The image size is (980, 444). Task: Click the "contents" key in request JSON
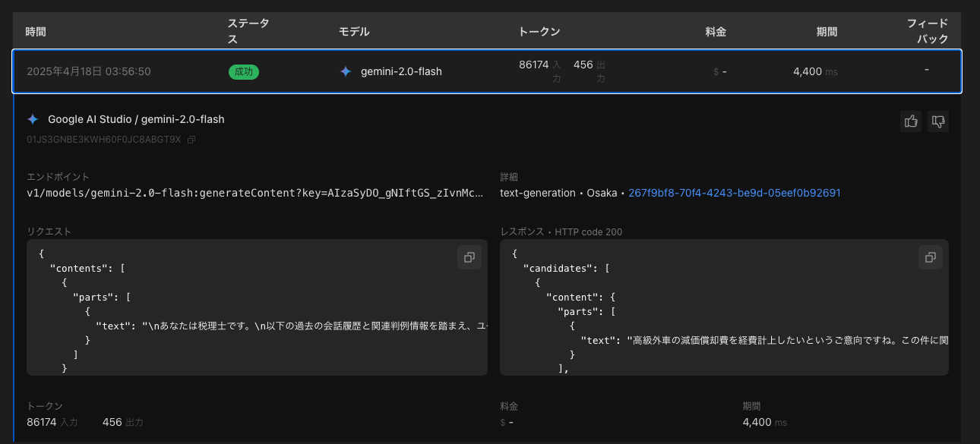[x=79, y=268]
